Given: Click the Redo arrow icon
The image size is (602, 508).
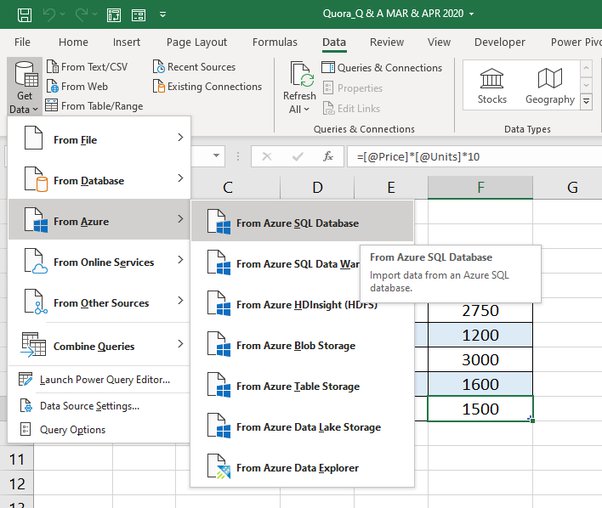Looking at the screenshot, I should pos(81,15).
